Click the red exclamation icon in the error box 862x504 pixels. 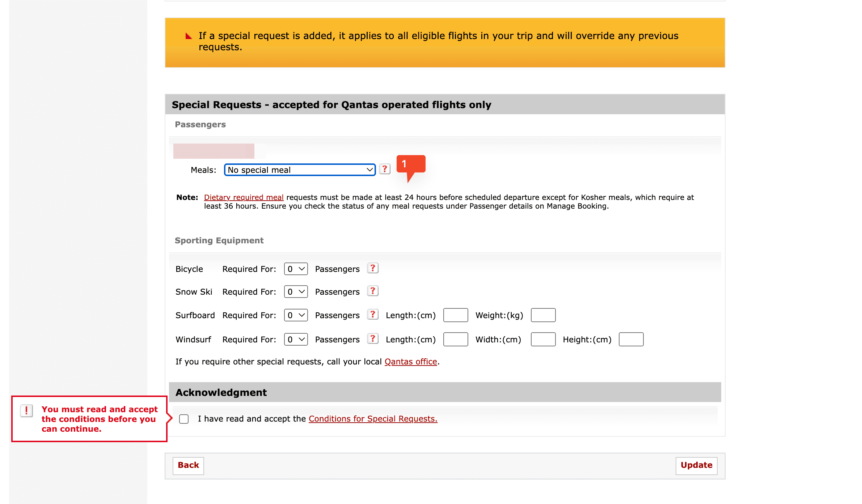pos(26,411)
